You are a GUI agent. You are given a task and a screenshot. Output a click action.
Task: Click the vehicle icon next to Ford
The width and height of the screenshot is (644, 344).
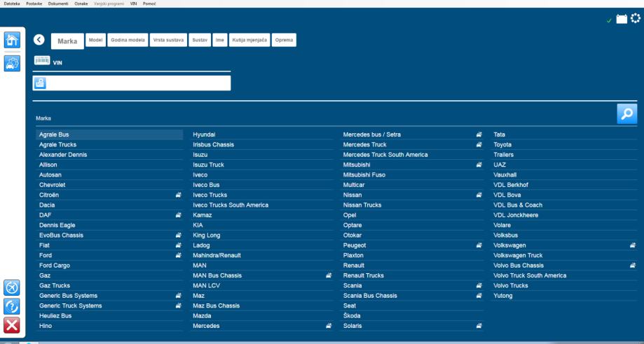(x=178, y=255)
